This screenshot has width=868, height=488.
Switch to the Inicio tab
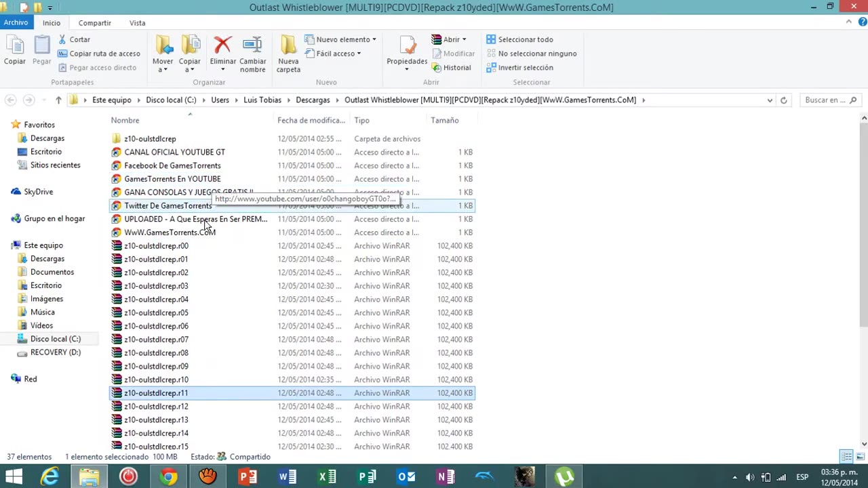52,23
